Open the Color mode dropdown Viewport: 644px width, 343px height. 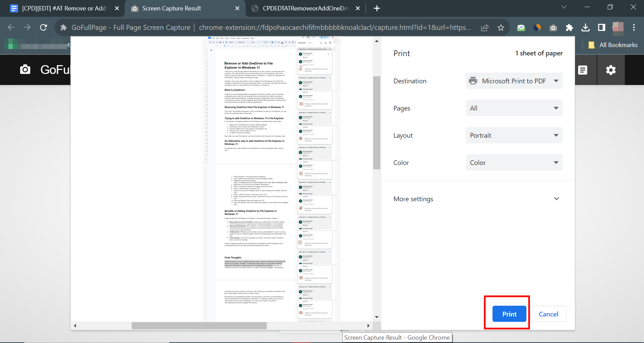(x=514, y=163)
